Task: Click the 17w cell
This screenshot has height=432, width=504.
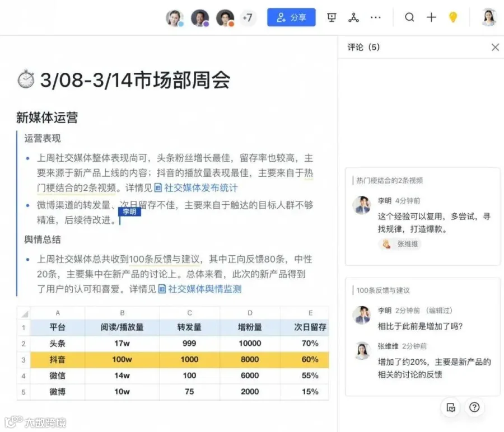Action: (x=122, y=344)
